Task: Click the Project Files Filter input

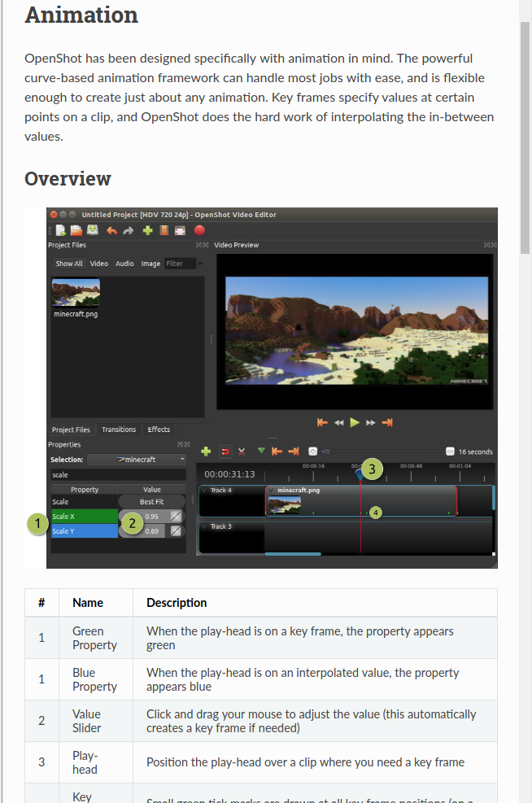Action: pyautogui.click(x=181, y=264)
